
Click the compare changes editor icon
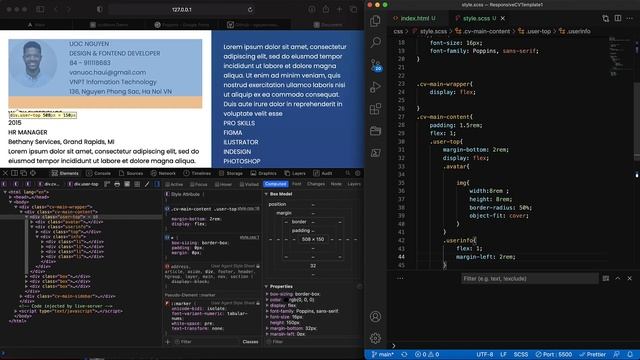[605, 18]
